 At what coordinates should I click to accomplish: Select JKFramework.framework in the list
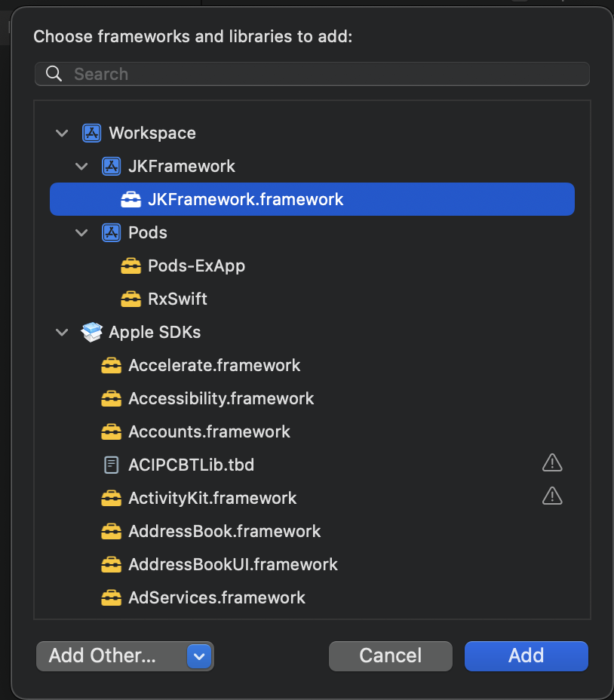tap(312, 199)
